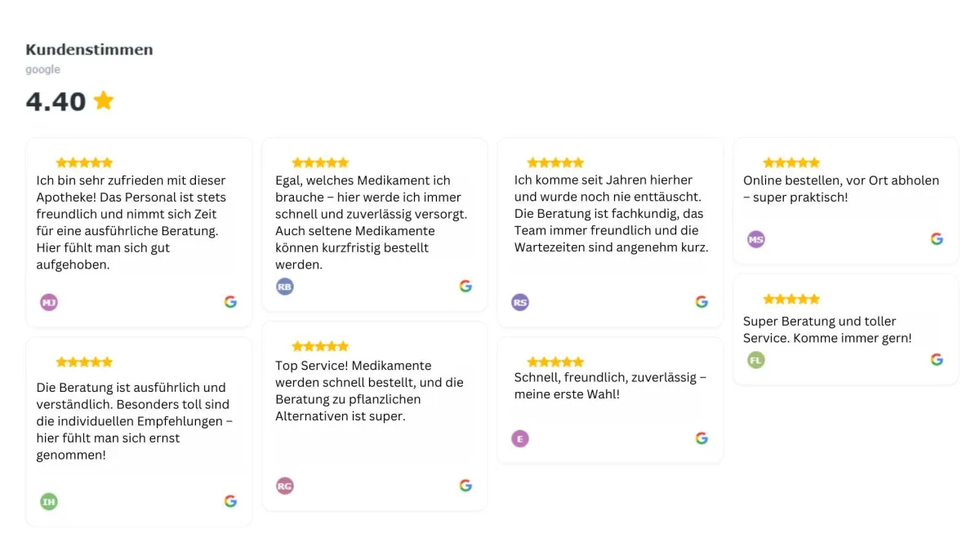Viewport: 980px width, 551px height.
Task: Click star rating of 'Egal, welches Medikament' review
Action: coord(320,162)
